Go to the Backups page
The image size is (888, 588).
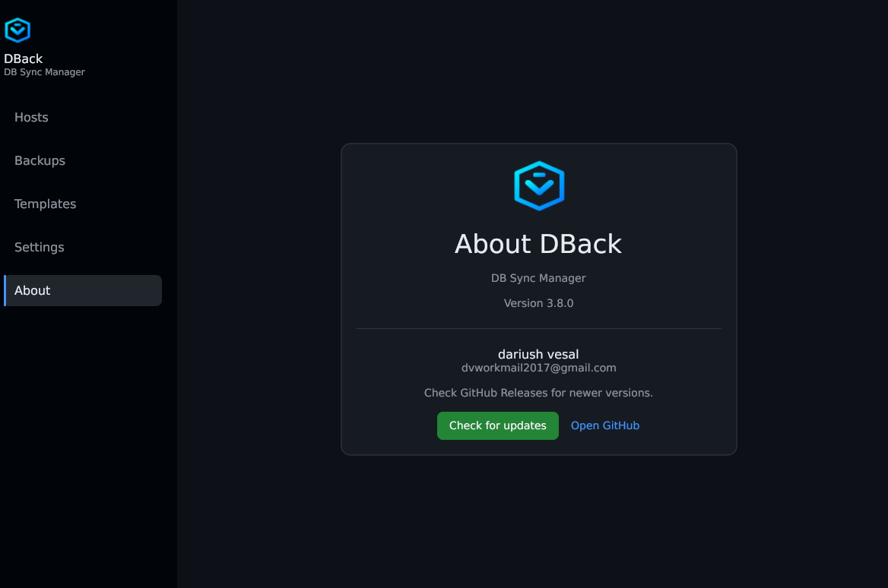point(83,161)
